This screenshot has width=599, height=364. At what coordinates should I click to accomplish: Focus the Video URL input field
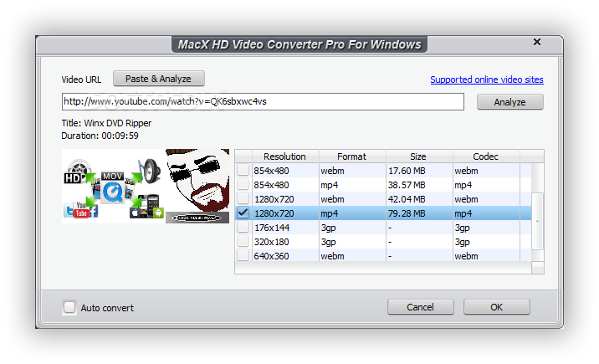(263, 101)
